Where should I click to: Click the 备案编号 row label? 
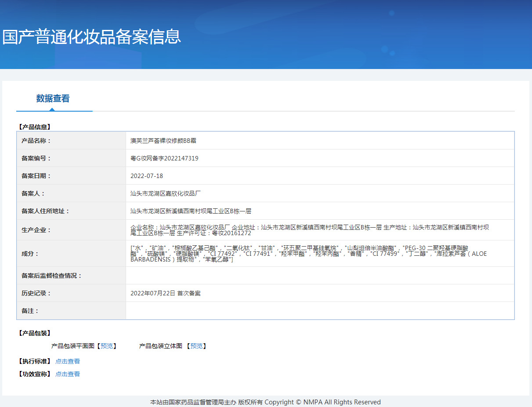pyautogui.click(x=36, y=158)
